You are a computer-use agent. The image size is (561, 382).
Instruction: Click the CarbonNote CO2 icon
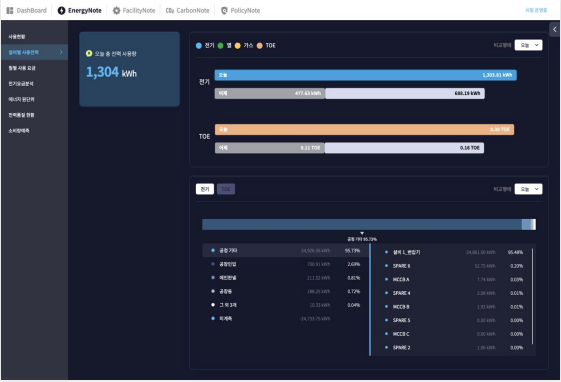pyautogui.click(x=170, y=10)
